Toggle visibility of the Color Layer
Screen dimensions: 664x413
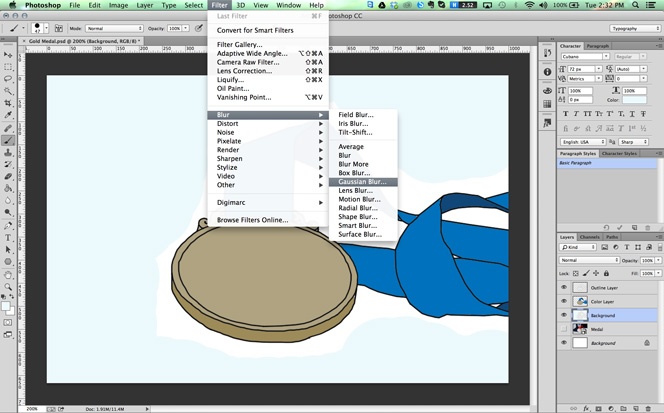[x=564, y=301]
